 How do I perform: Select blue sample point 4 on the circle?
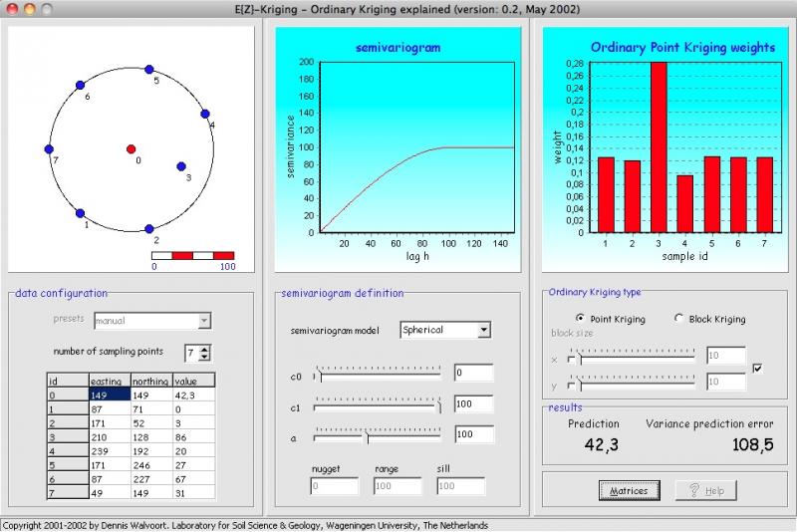point(205,114)
